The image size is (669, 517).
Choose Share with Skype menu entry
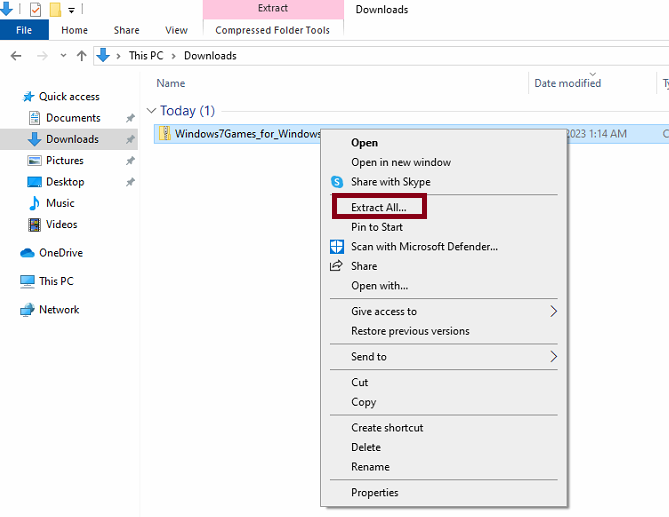[x=391, y=182]
